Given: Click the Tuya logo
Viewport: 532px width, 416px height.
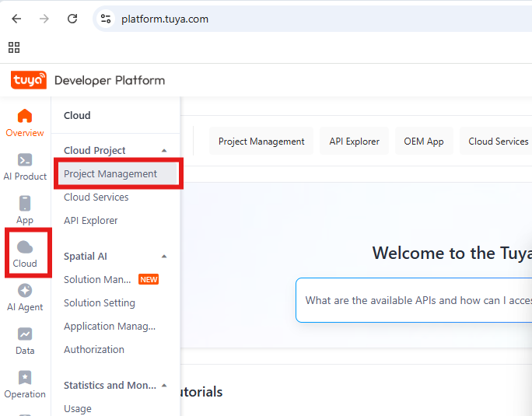Looking at the screenshot, I should [29, 80].
